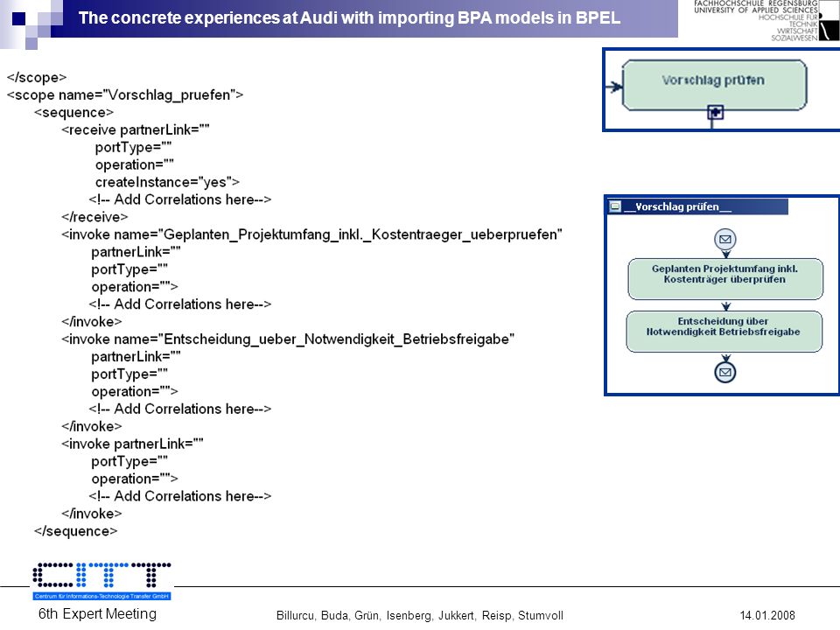Click the invoke name Entscheidung_ueber_Notwendigkeit line
This screenshot has width=840, height=630.
click(288, 339)
